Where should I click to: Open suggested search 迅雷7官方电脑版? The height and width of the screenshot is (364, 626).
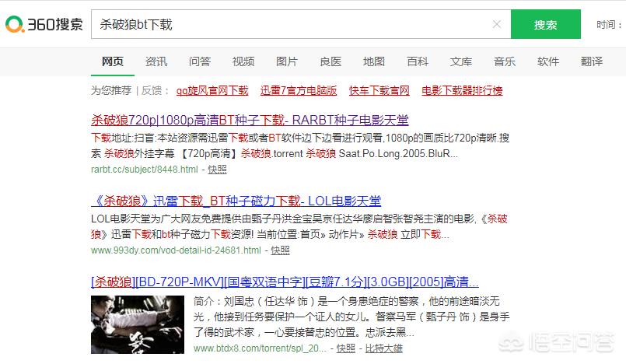[299, 90]
